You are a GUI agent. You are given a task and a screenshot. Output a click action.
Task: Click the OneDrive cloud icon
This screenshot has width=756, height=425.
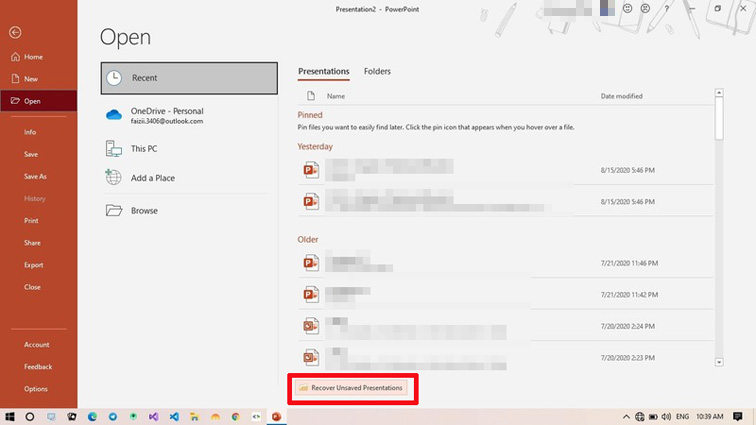click(114, 115)
